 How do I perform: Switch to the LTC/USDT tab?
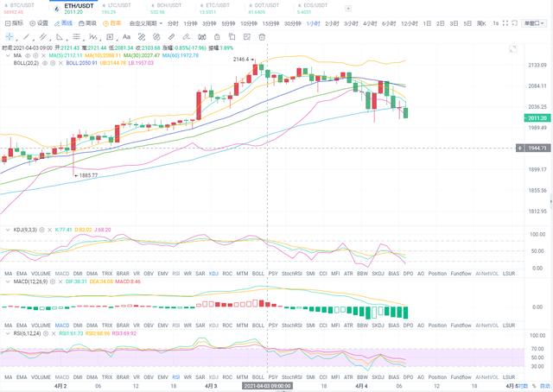coord(117,9)
